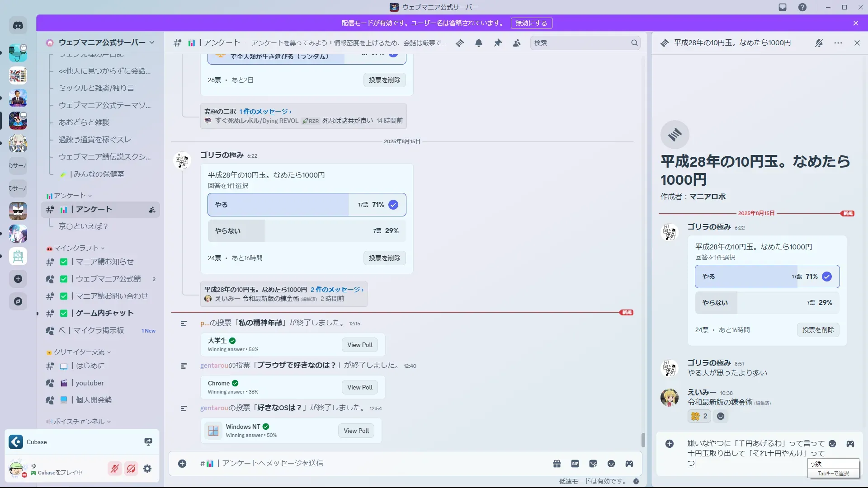Image resolution: width=868 pixels, height=488 pixels.
Task: Select the やらない poll option
Action: point(307,231)
